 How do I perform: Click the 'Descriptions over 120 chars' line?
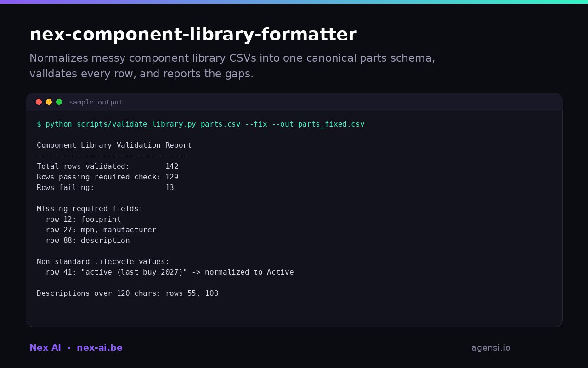click(x=127, y=293)
